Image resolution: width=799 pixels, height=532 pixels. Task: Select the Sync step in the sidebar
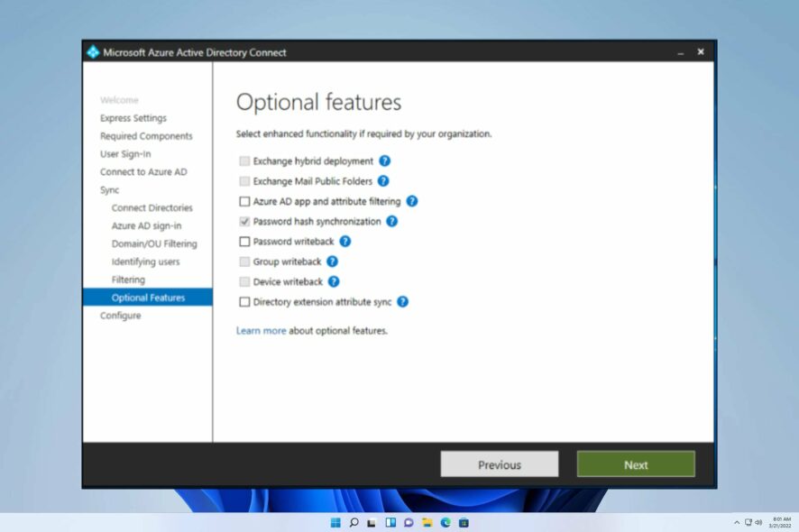point(109,190)
